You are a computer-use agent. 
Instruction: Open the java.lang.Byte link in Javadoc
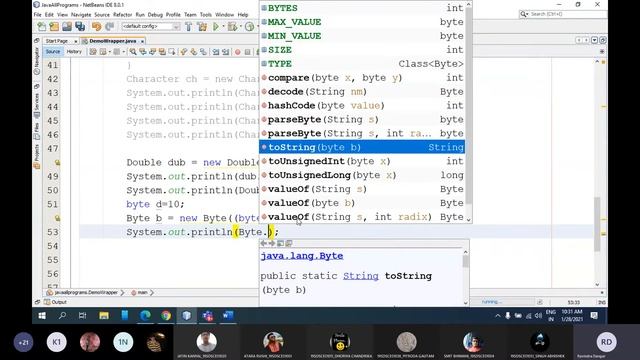302,256
